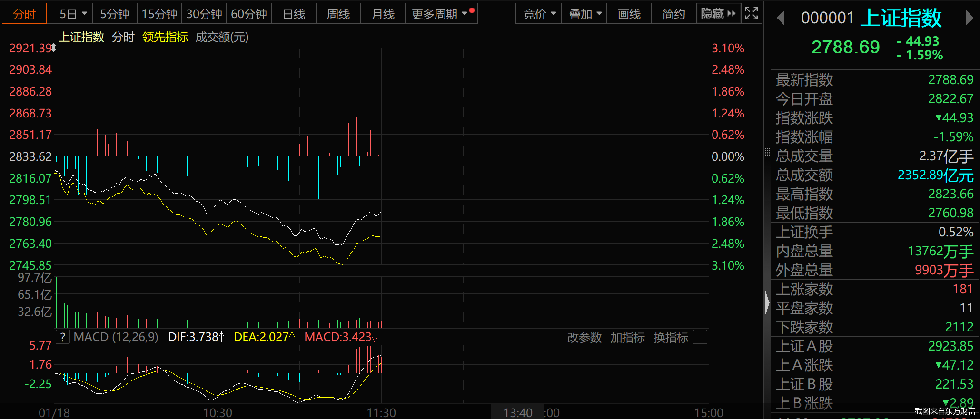Click the 上证指数 title
The width and height of the screenshot is (980, 419).
pos(901,18)
